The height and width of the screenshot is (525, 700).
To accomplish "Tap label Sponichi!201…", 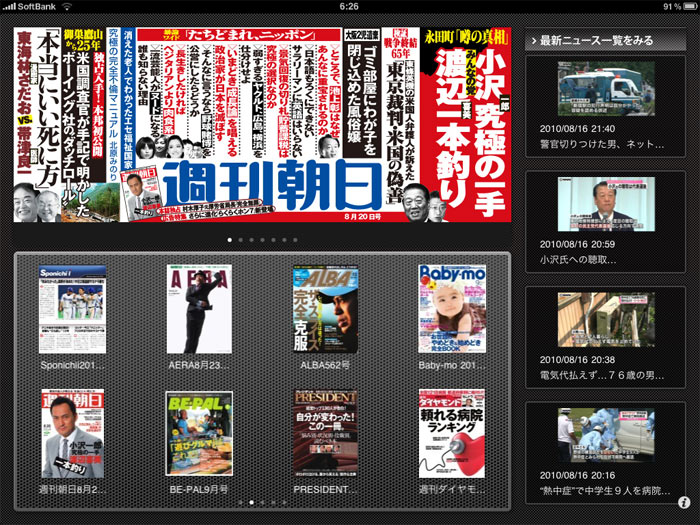I will click(72, 365).
